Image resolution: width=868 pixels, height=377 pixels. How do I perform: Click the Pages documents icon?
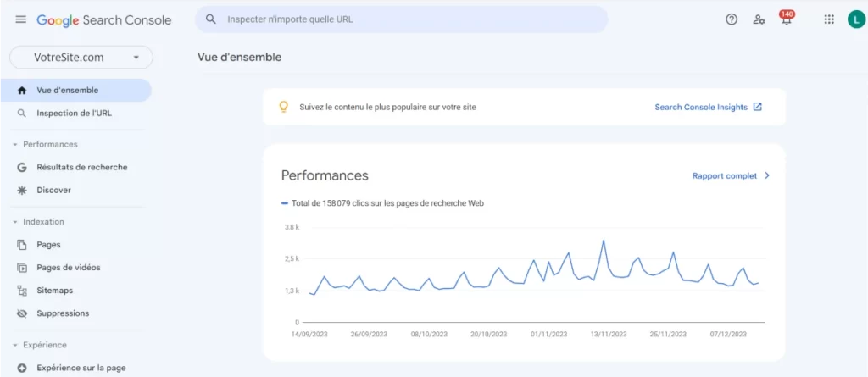[x=22, y=245]
